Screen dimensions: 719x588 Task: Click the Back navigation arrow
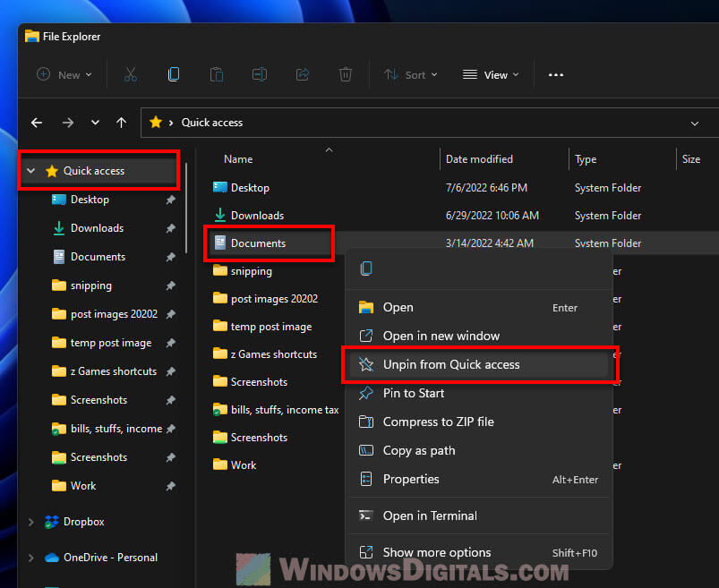click(37, 122)
